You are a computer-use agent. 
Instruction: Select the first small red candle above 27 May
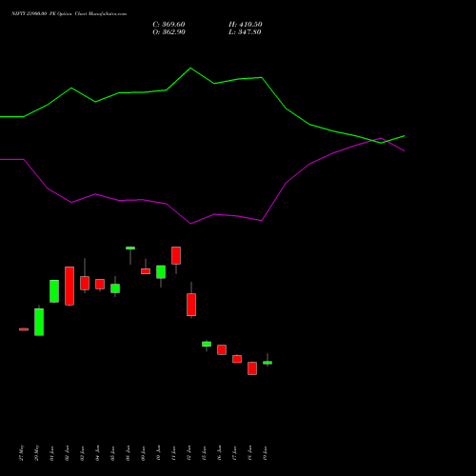click(x=24, y=329)
